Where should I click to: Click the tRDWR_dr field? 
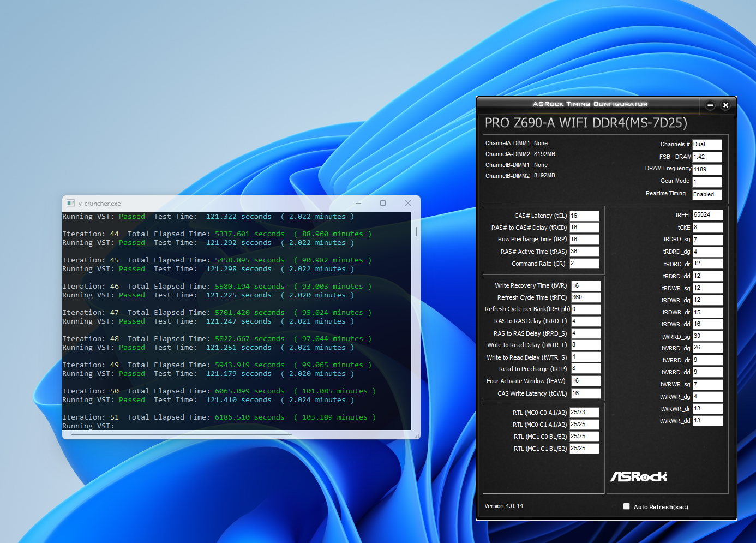708,313
